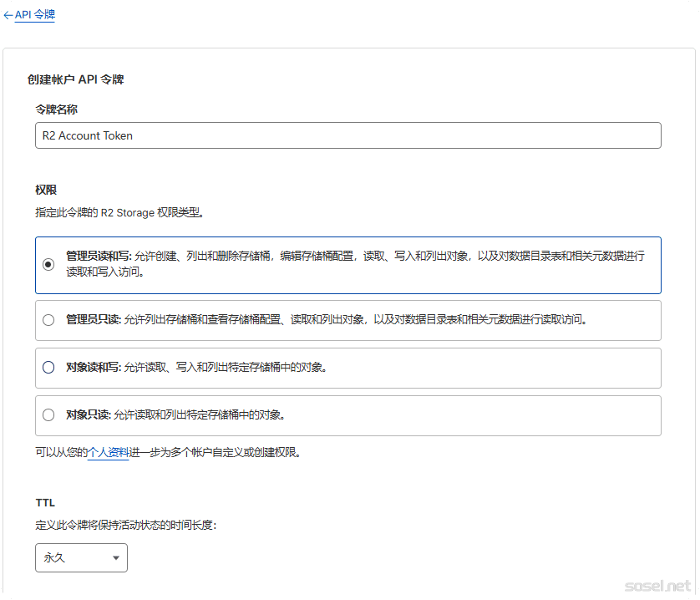Click the 令牌名称 field label
Screen dimensions: 700x600
point(57,109)
